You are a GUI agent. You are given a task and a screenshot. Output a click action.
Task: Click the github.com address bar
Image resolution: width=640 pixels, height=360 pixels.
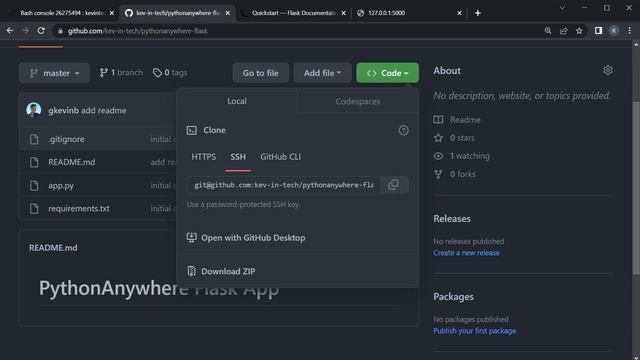(138, 31)
